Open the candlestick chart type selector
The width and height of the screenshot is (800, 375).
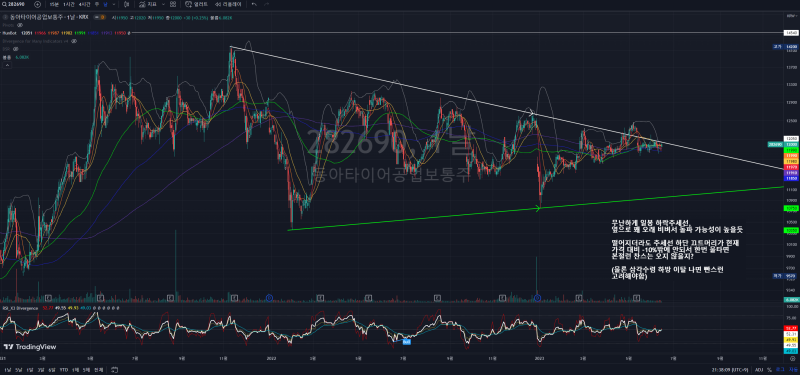point(127,4)
